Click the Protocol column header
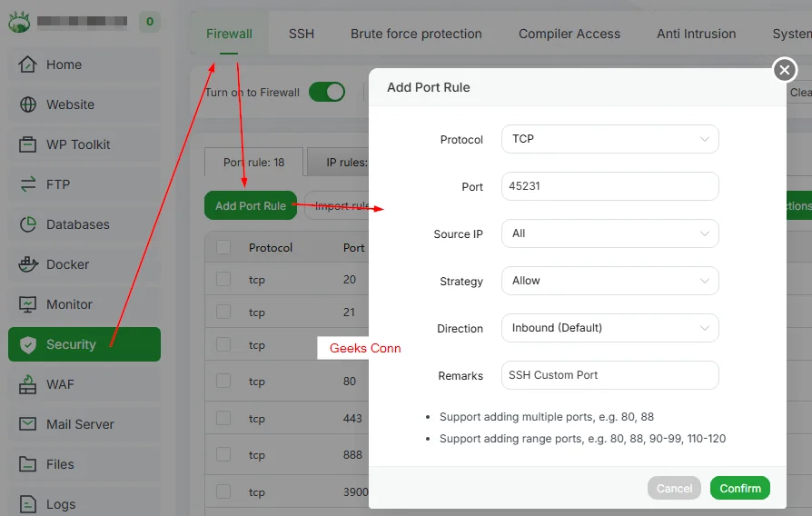 tap(271, 248)
